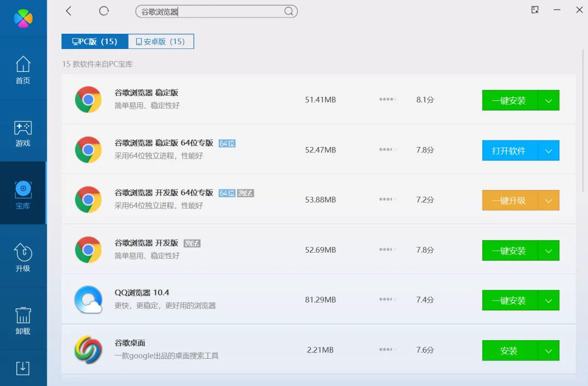Screen dimensions: 588x386
Task: Click the 7.2分 score
Action: click(425, 200)
